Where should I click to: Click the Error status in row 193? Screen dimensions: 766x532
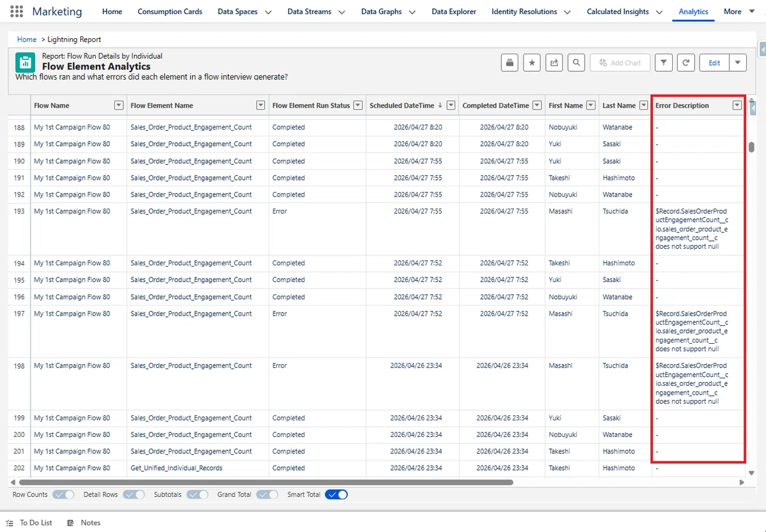[x=280, y=211]
